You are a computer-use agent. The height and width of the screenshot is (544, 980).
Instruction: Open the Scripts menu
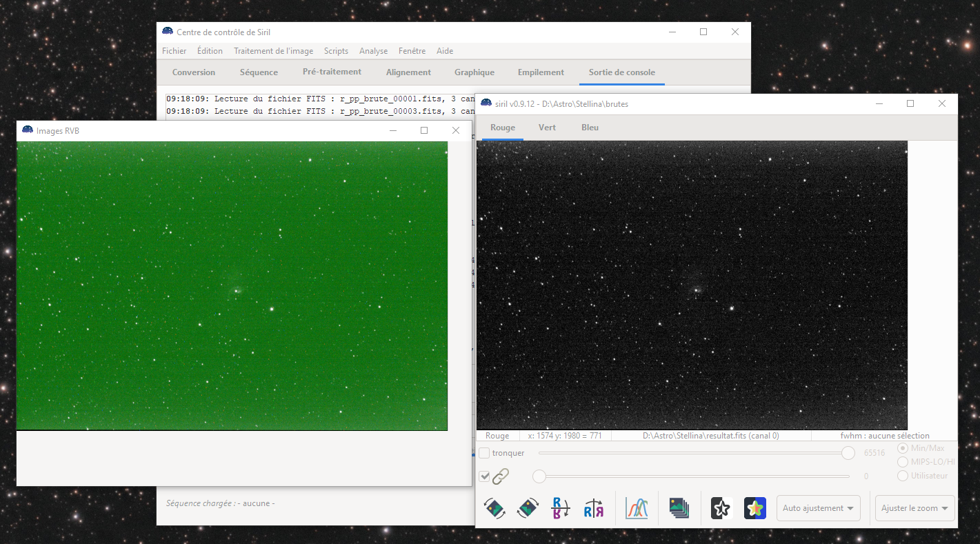(336, 51)
